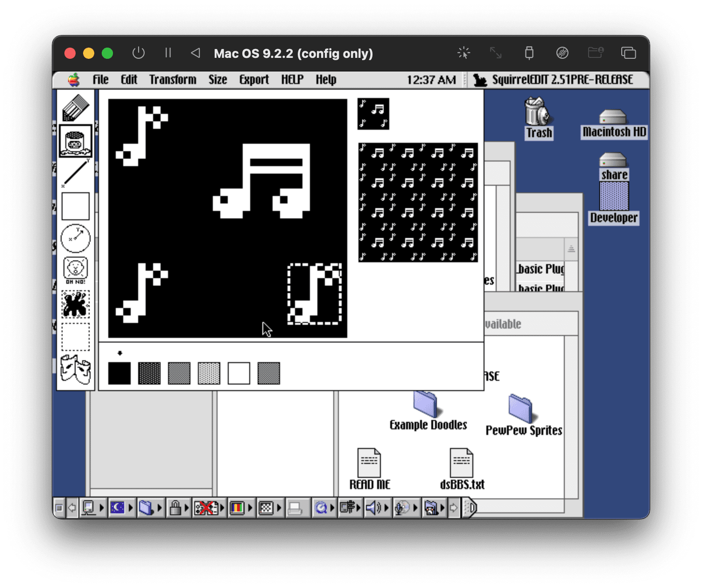Click the VM restart triangle icon
This screenshot has width=702, height=588.
[x=196, y=53]
